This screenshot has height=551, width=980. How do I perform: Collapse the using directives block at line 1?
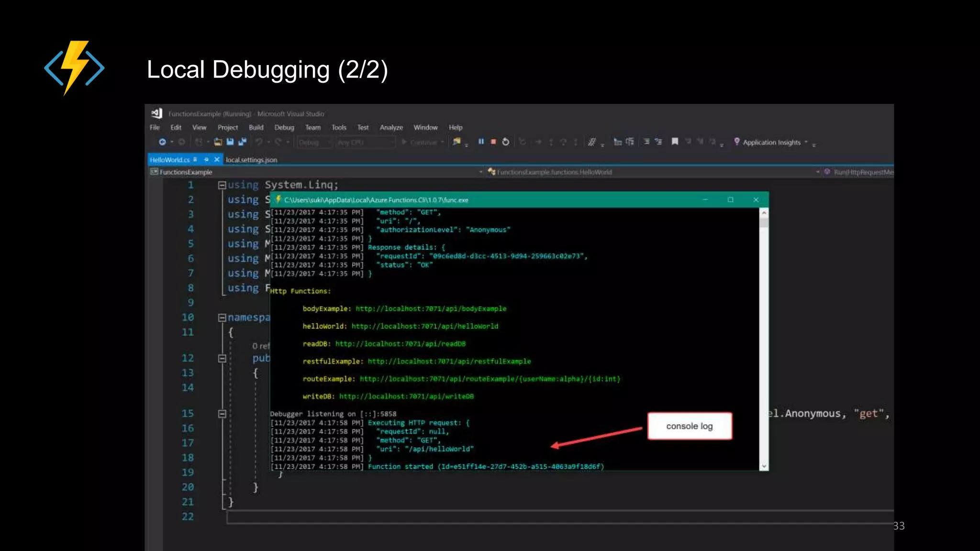tap(222, 185)
